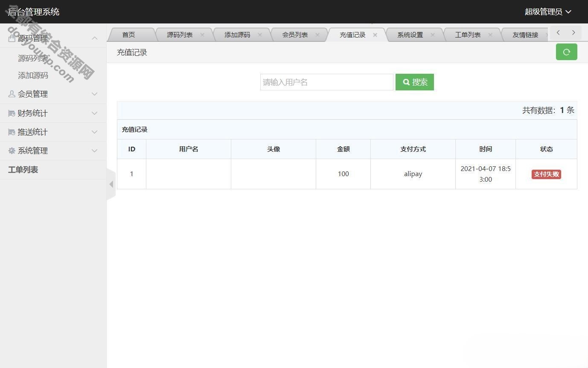
Task: Click the 2021-04-07 timestamp cell
Action: point(486,174)
